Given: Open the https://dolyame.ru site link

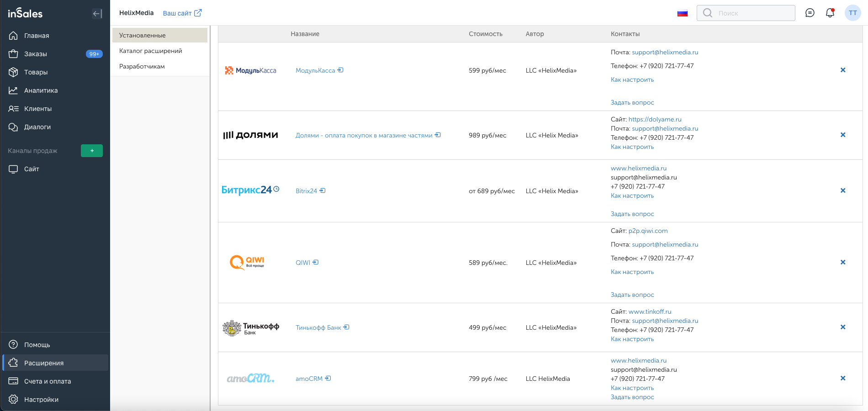Looking at the screenshot, I should click(655, 119).
